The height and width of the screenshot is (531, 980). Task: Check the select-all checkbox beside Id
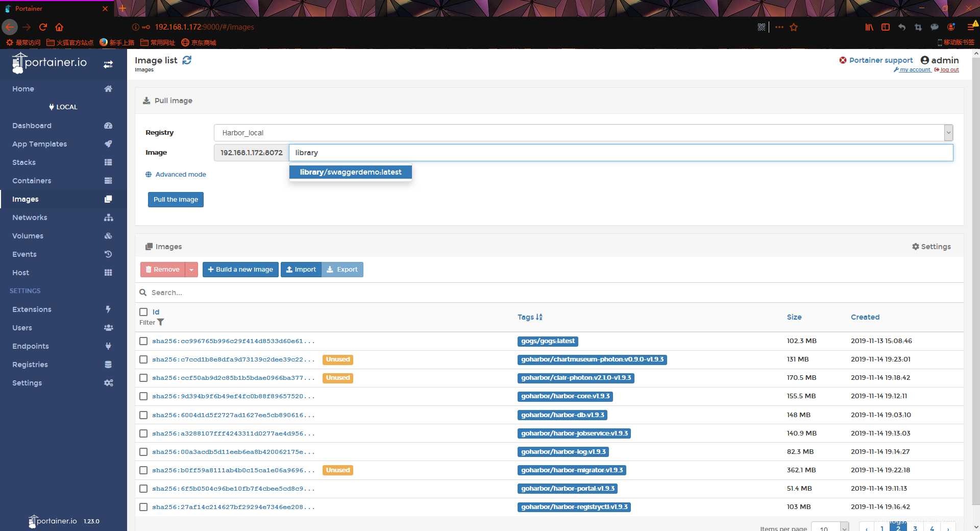coord(143,312)
